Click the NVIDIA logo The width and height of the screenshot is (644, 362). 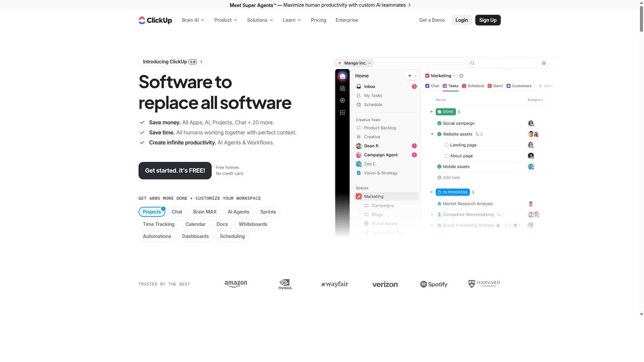285,284
